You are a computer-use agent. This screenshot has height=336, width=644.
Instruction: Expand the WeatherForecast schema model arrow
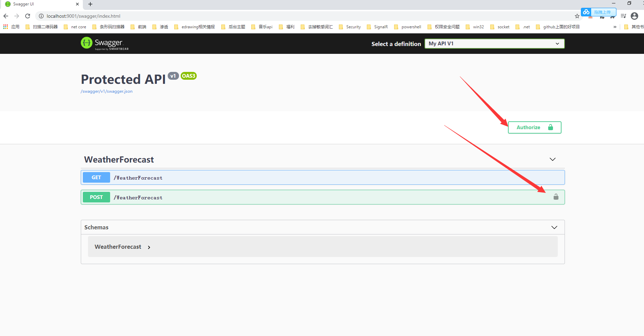coord(149,247)
